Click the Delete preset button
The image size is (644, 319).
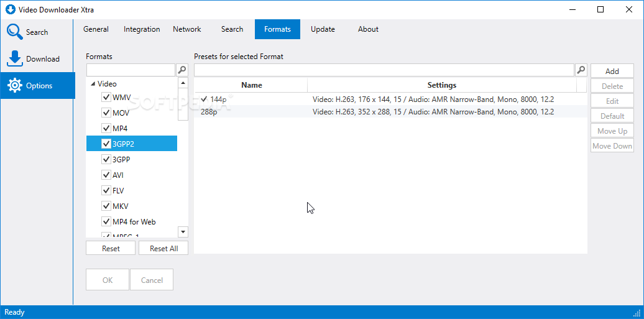(x=612, y=86)
